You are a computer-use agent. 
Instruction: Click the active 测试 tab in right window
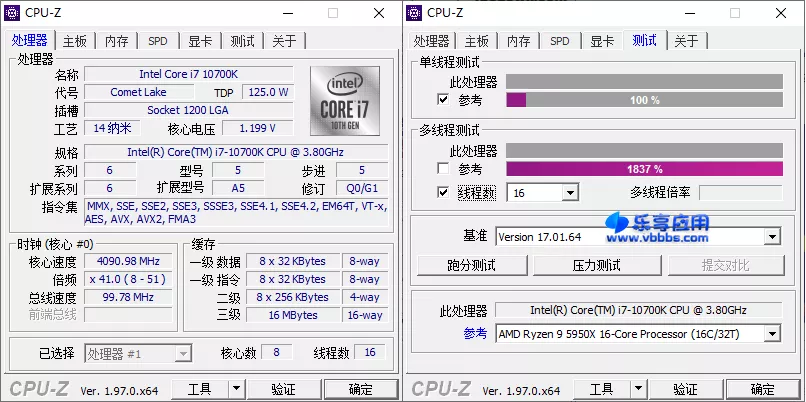(645, 40)
